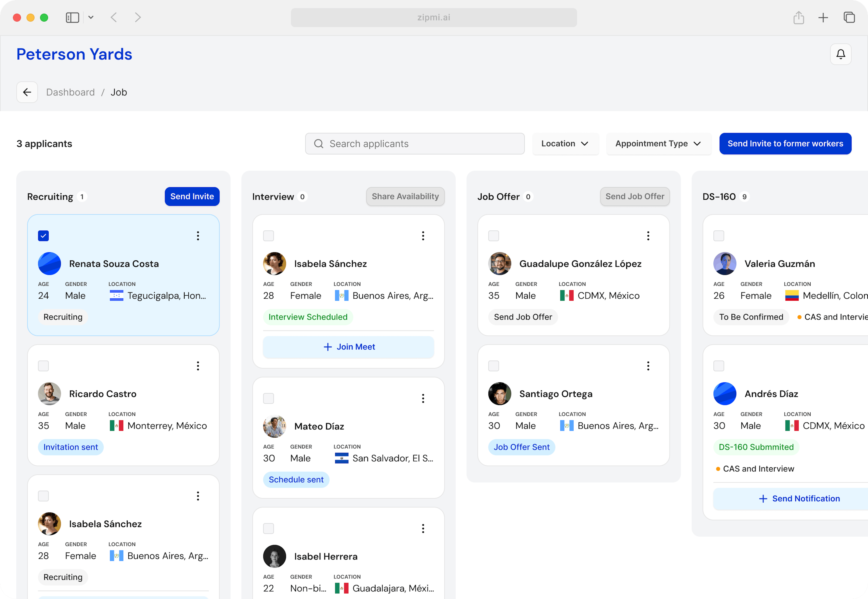Click the Search applicants field
This screenshot has height=599, width=868.
coord(415,144)
